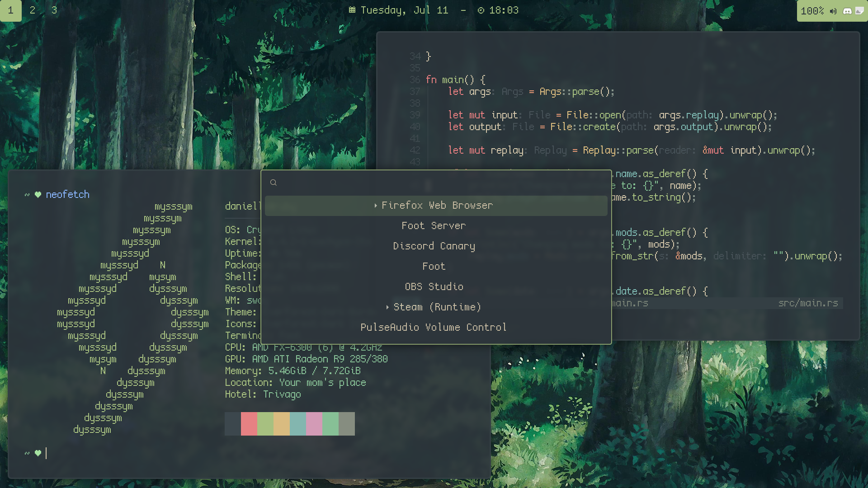Switch to workspace 2
This screenshot has width=868, height=488.
[x=33, y=10]
